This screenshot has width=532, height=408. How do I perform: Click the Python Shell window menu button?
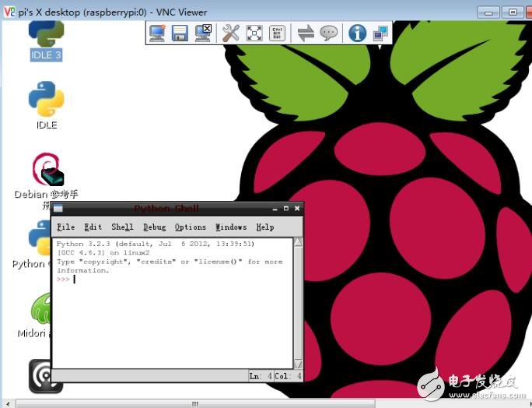pyautogui.click(x=58, y=209)
